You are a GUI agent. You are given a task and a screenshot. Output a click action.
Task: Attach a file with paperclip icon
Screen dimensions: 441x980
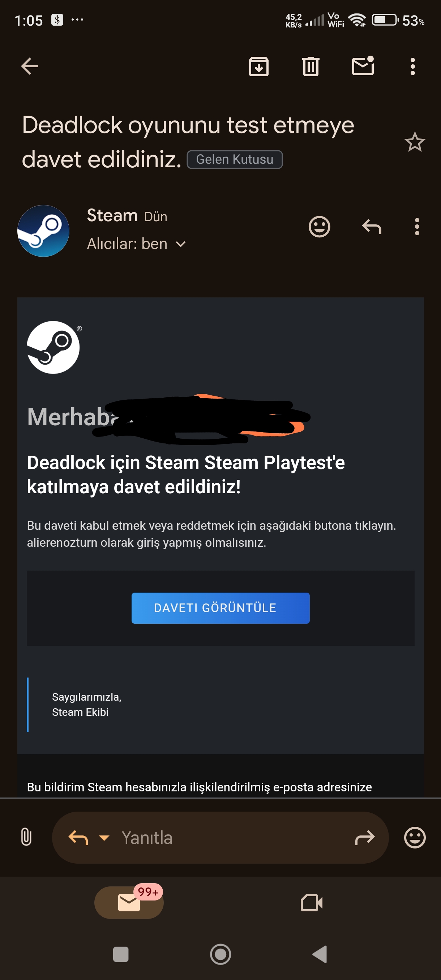coord(26,837)
